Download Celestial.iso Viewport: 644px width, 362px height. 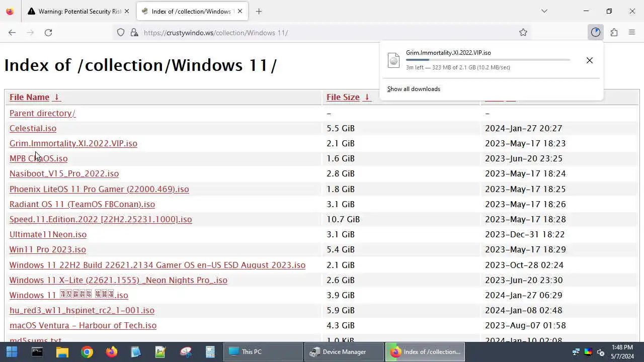tap(33, 128)
